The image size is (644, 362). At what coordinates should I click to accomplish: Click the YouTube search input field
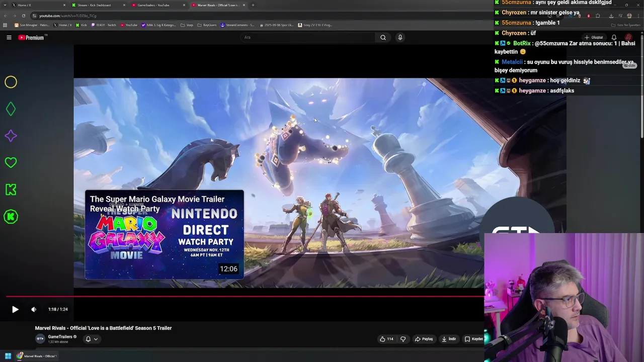pyautogui.click(x=308, y=37)
